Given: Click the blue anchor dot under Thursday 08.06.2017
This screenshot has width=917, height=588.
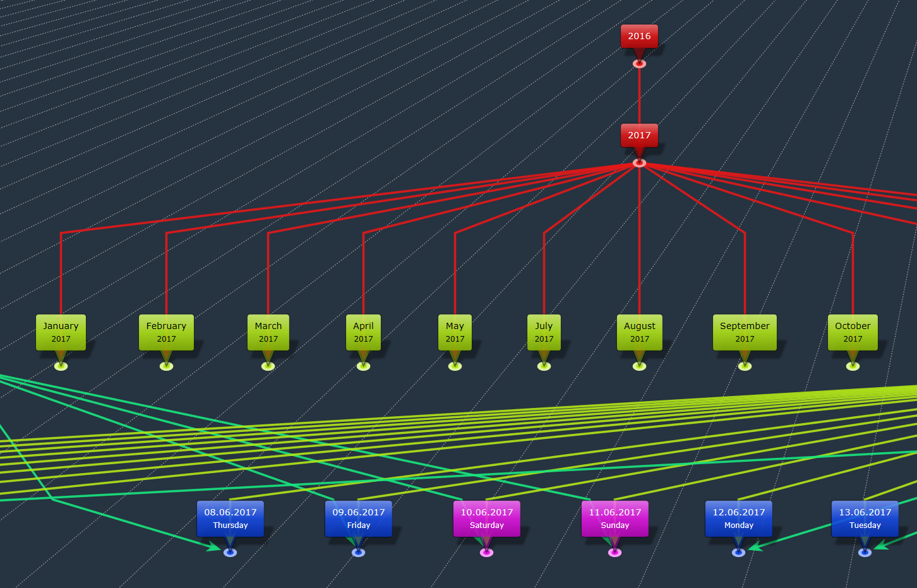Looking at the screenshot, I should [231, 553].
